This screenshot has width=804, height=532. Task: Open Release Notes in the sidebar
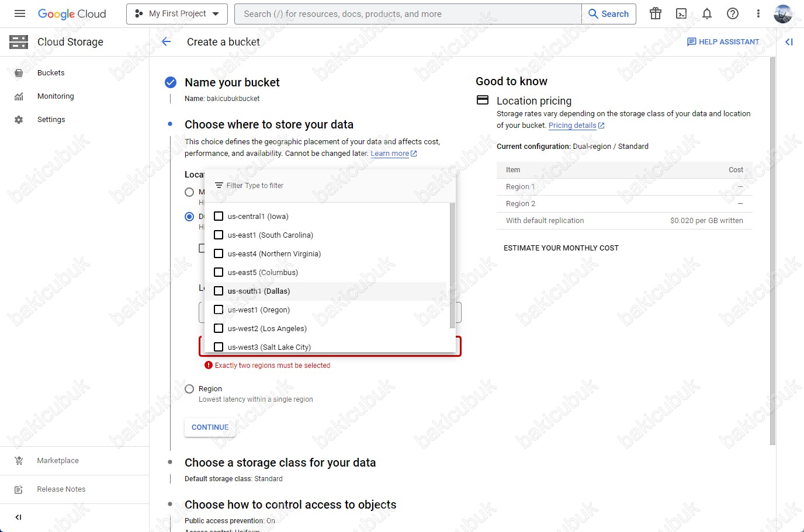tap(61, 489)
